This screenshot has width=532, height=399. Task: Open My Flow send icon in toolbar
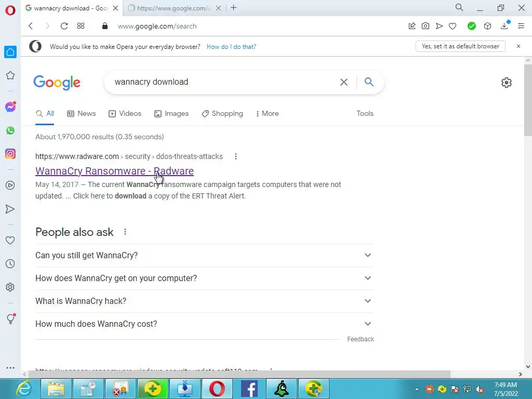click(x=439, y=26)
